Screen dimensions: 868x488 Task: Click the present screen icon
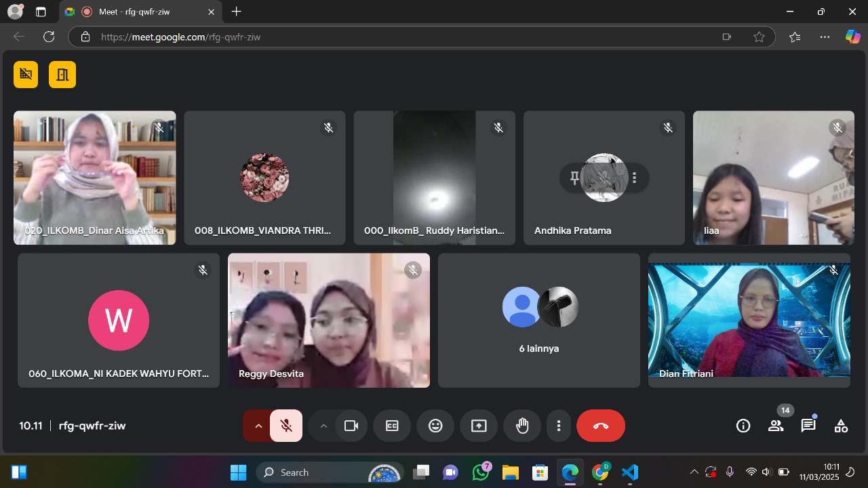click(x=479, y=426)
